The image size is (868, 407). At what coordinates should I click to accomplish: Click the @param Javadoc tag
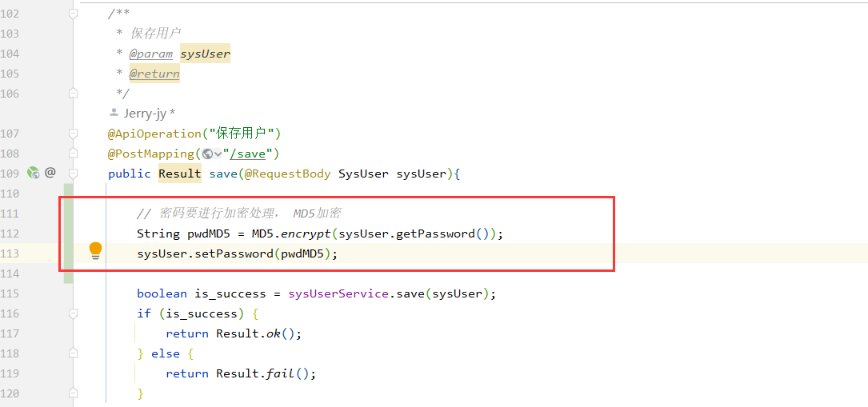point(150,54)
